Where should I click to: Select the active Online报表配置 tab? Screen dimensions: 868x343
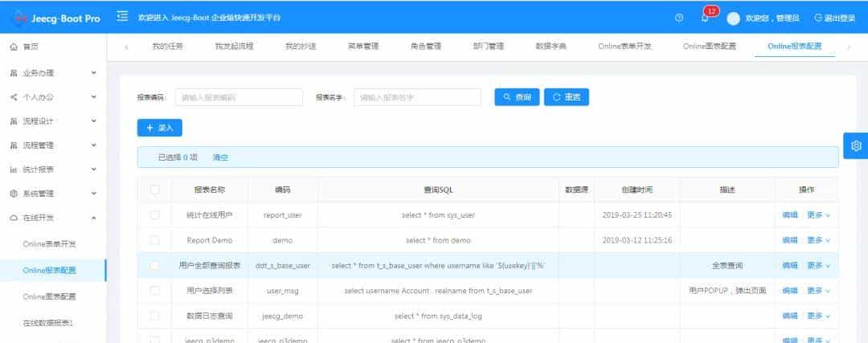(795, 47)
